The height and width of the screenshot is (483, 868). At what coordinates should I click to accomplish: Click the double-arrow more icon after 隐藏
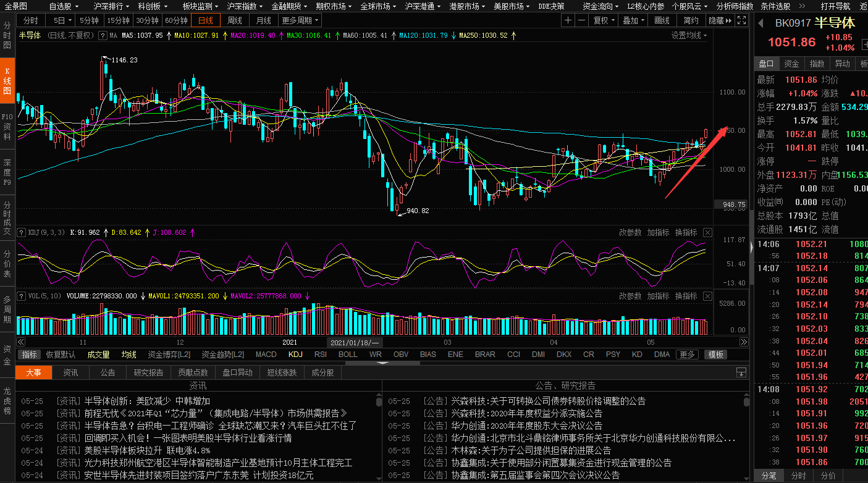tap(728, 20)
